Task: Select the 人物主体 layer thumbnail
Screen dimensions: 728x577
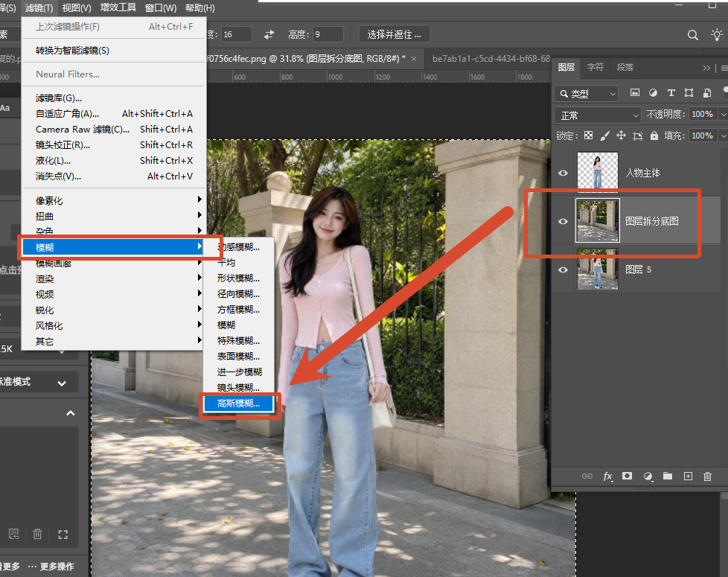Action: coord(598,172)
